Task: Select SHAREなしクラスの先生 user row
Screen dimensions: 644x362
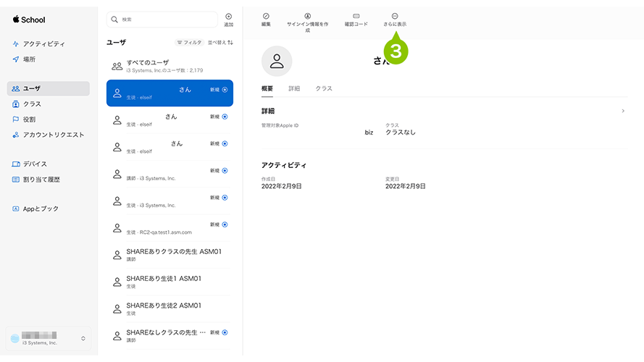Action: (x=170, y=336)
